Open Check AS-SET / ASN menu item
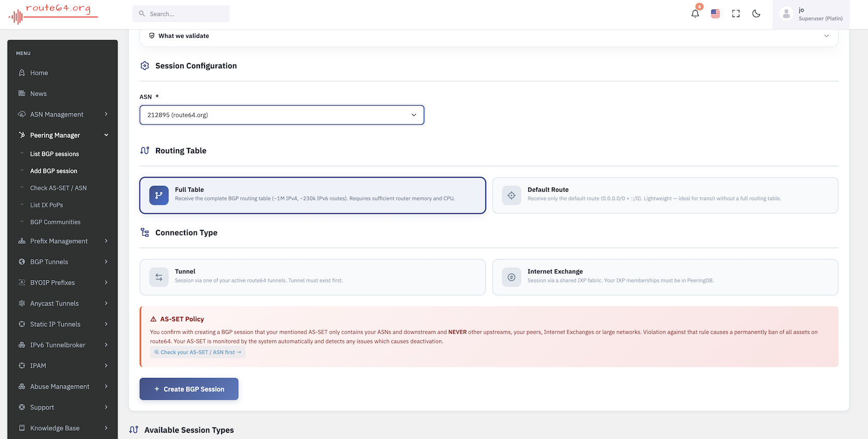Screen dimensions: 868x439 tap(58, 188)
